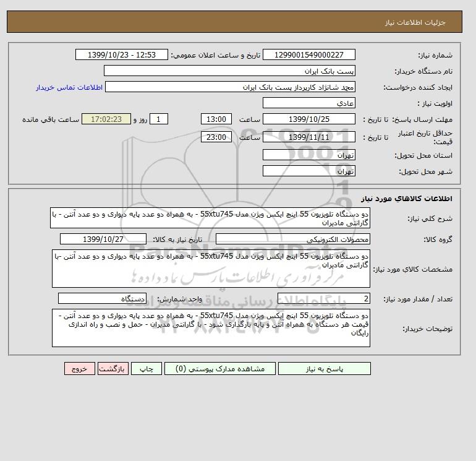This screenshot has height=461, width=476.
Task: Click the 'شماره نیاز:' label
Action: 435,55
